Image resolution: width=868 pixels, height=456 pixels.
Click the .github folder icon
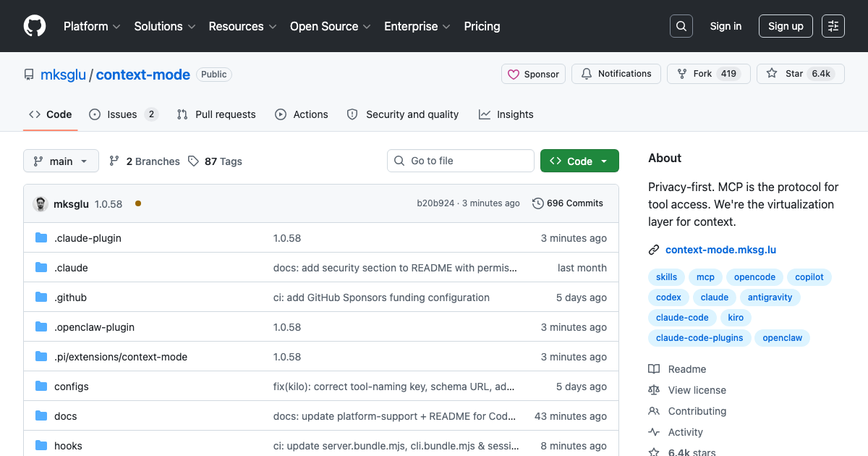click(41, 297)
